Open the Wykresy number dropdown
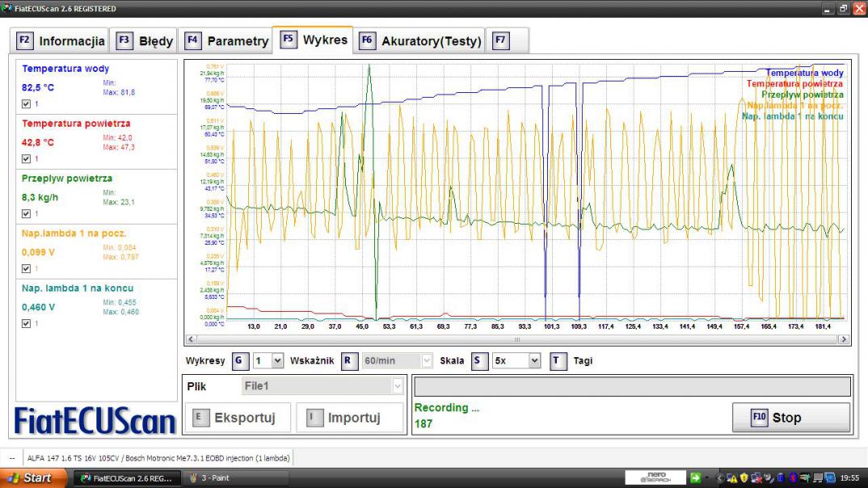Image resolution: width=868 pixels, height=488 pixels. click(x=268, y=360)
